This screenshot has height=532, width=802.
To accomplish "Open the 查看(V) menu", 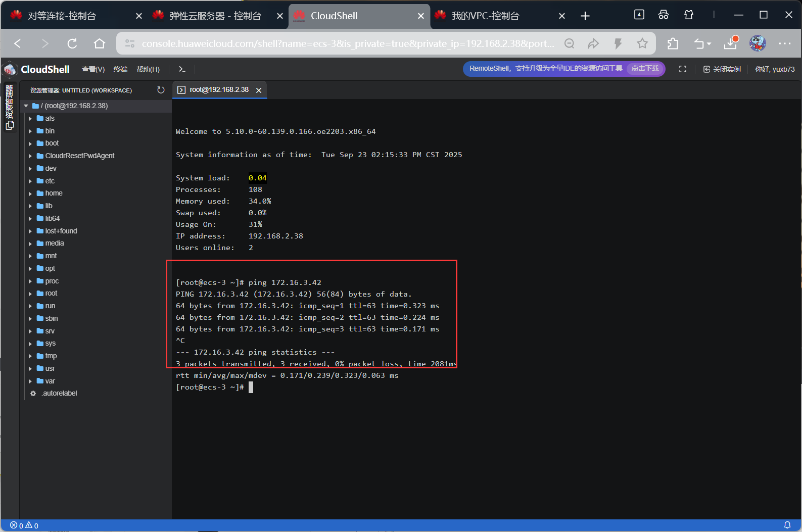I will (93, 69).
